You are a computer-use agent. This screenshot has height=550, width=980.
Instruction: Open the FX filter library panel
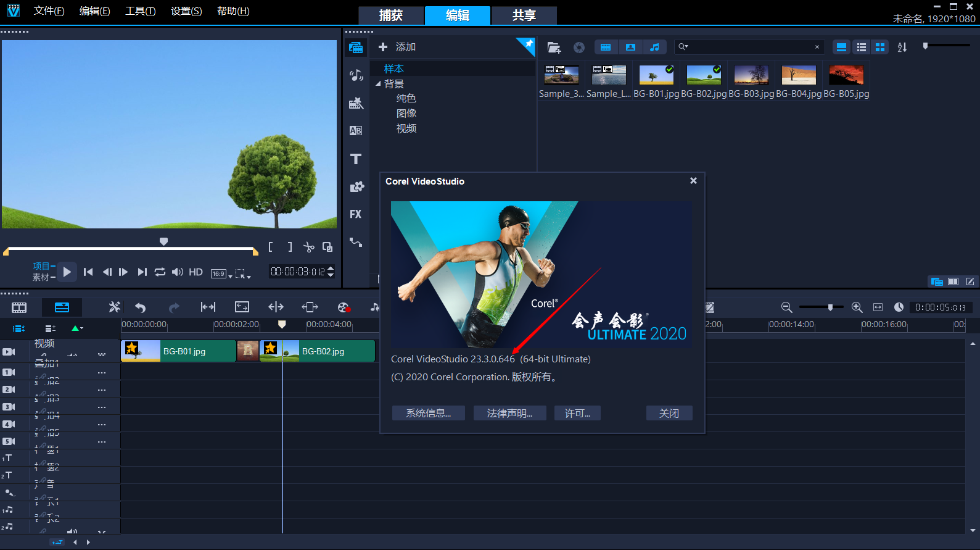pos(356,214)
